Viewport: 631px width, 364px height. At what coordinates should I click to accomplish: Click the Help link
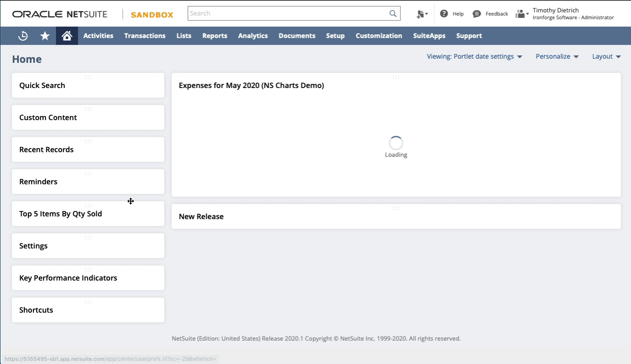458,14
